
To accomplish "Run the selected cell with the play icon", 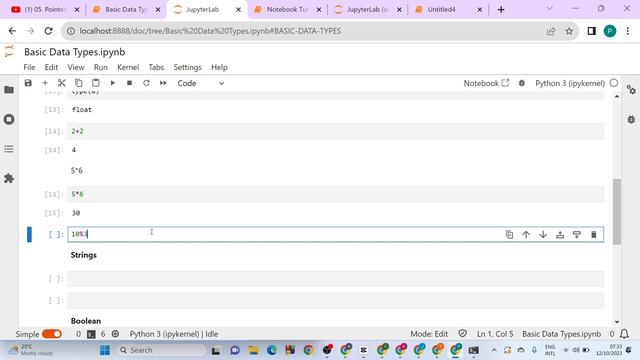I will (113, 83).
